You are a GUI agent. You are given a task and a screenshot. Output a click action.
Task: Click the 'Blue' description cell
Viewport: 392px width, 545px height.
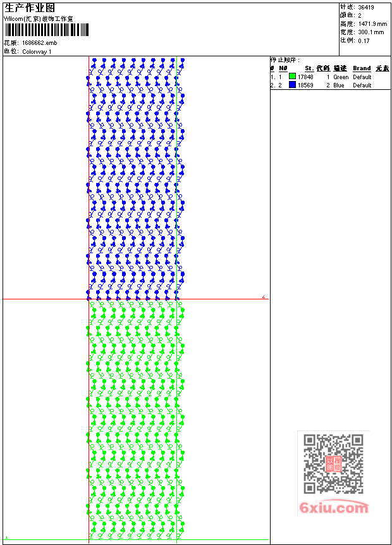(339, 85)
